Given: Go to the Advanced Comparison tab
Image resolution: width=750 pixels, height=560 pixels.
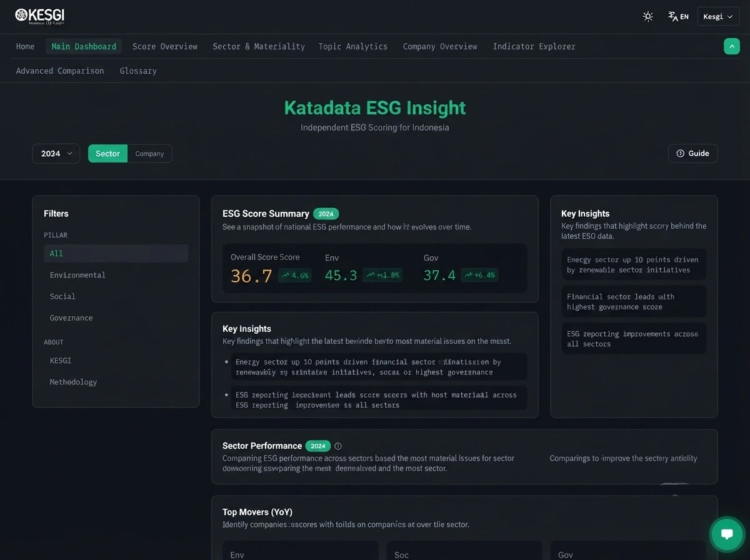Looking at the screenshot, I should tap(60, 71).
